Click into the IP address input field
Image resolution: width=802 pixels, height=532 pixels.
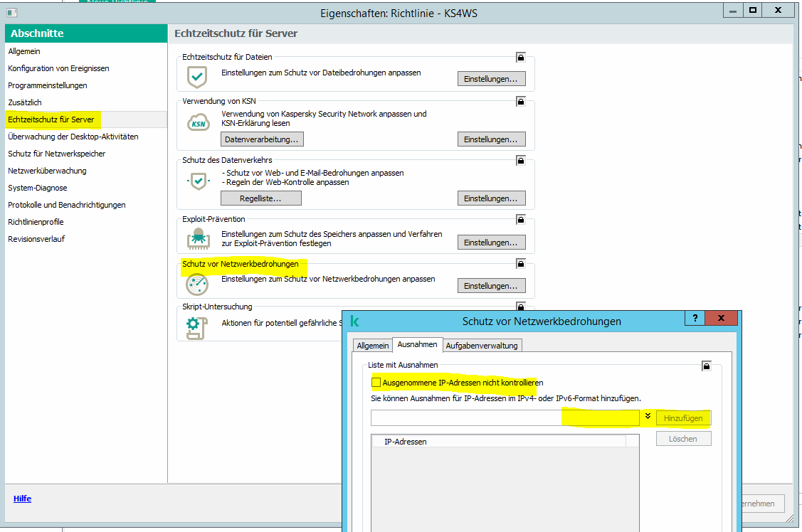pyautogui.click(x=505, y=418)
